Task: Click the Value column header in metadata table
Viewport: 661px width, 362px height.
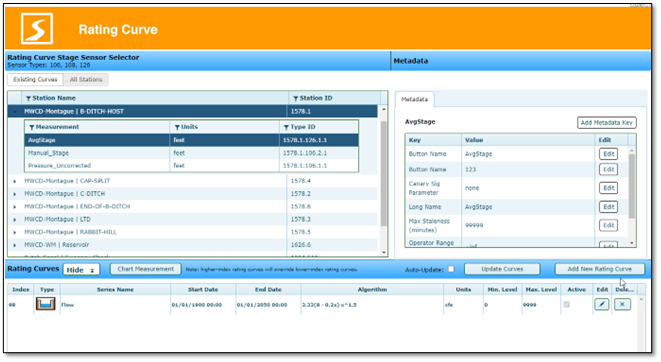Action: point(528,140)
